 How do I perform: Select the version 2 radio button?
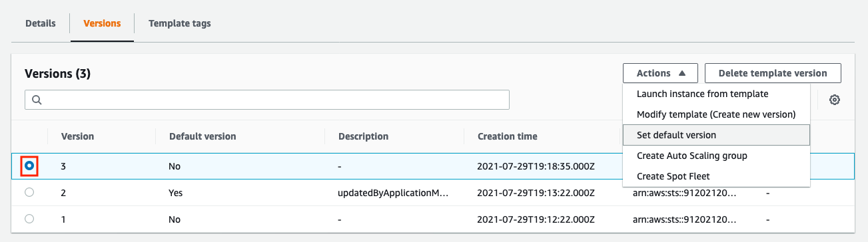[29, 192]
